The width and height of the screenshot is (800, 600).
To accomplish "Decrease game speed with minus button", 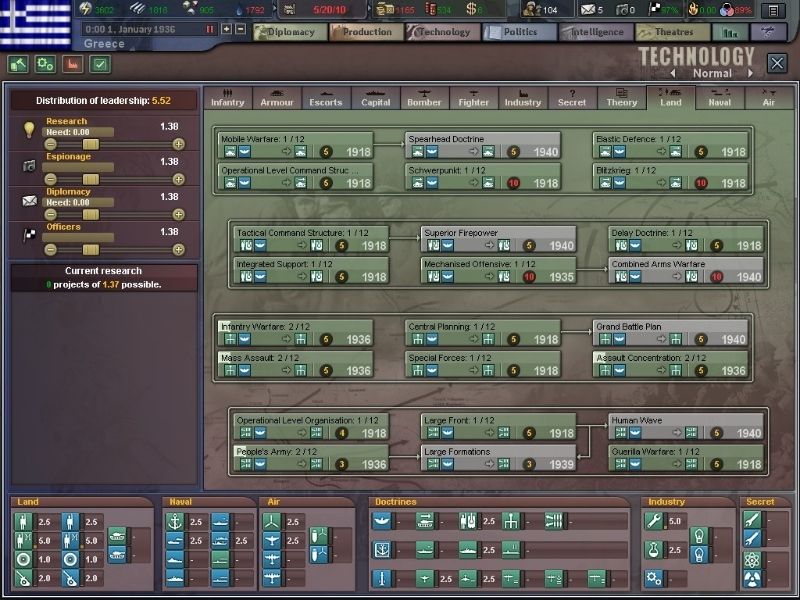I will (240, 29).
